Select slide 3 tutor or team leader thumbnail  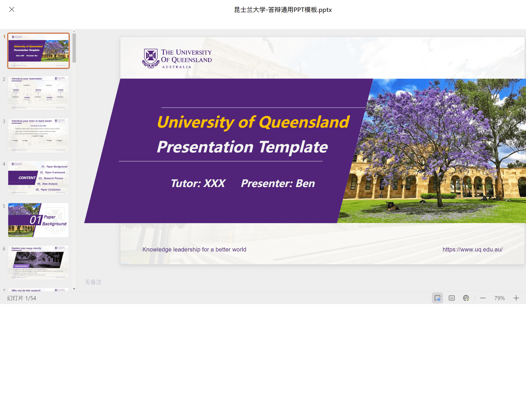[x=39, y=135]
